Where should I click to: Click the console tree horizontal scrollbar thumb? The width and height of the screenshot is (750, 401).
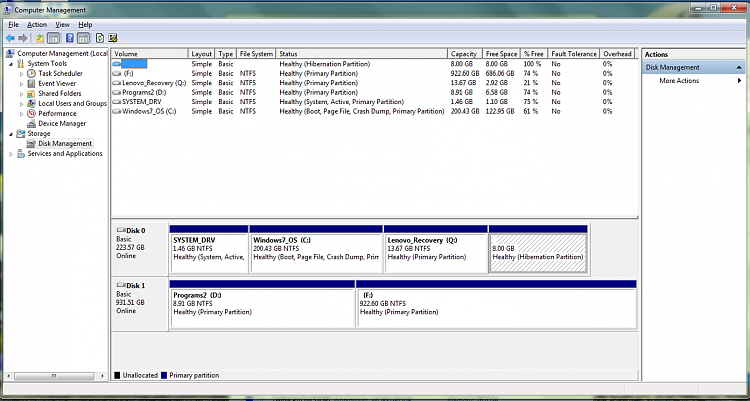tap(54, 376)
